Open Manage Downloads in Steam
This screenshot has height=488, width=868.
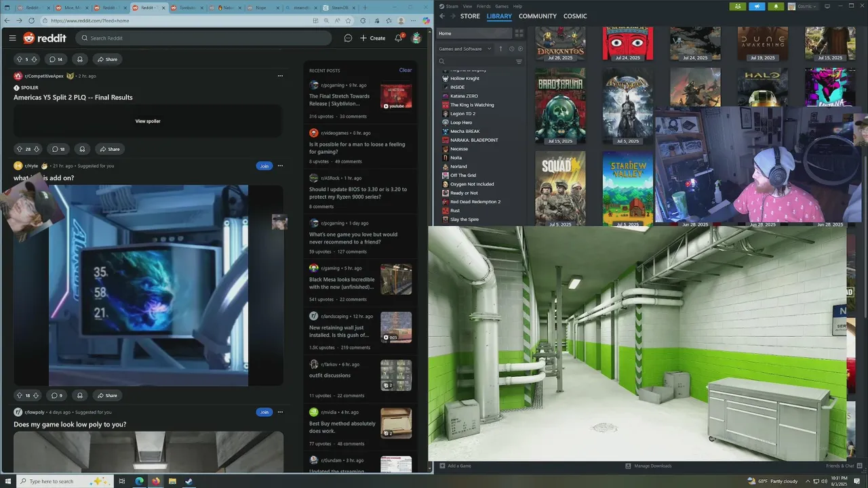[x=648, y=466]
